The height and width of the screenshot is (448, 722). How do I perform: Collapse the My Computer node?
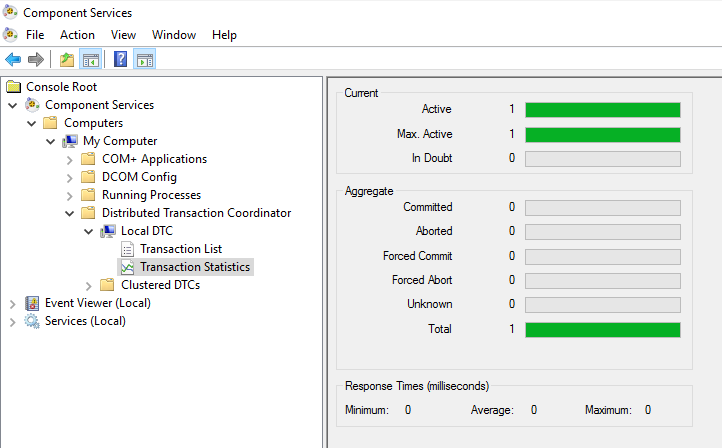(x=51, y=141)
